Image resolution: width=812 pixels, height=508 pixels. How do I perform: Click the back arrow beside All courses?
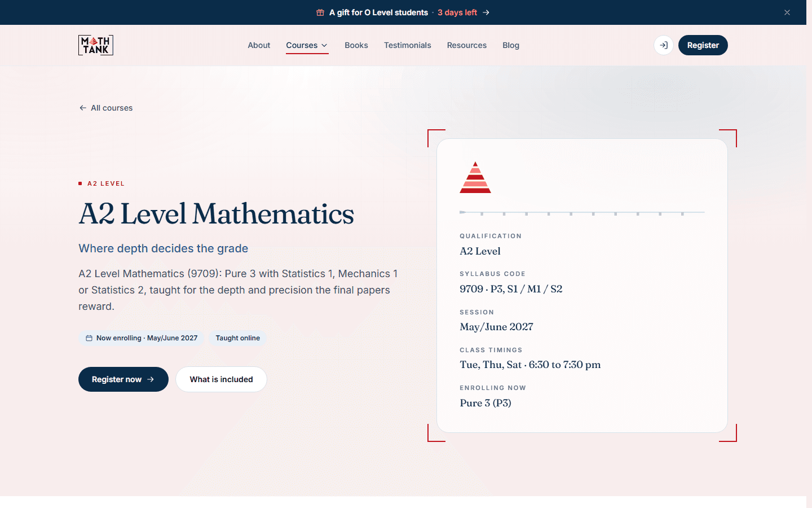(x=83, y=108)
